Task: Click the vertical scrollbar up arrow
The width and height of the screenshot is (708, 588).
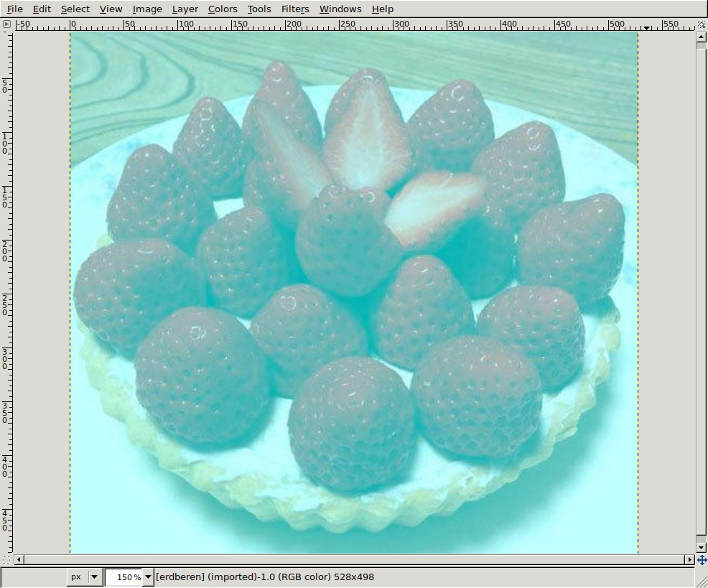Action: pos(701,36)
